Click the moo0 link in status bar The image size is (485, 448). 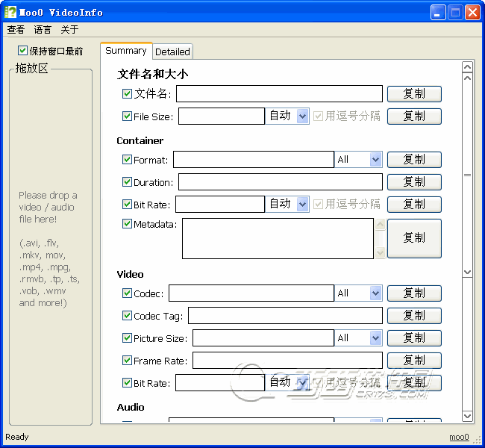pos(459,438)
